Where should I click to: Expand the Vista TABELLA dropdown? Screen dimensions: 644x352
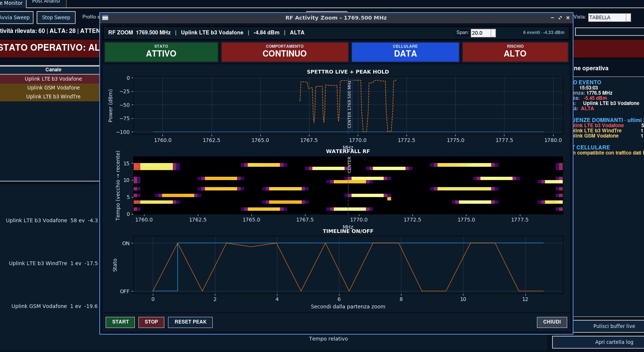tap(628, 17)
